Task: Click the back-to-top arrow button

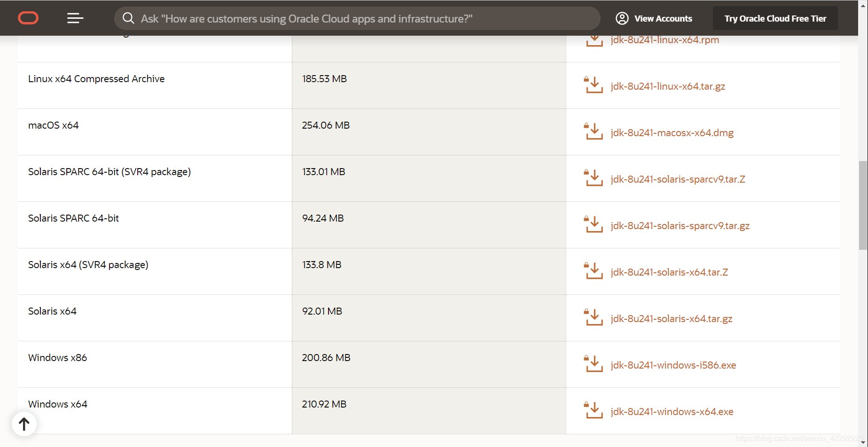Action: click(x=24, y=424)
